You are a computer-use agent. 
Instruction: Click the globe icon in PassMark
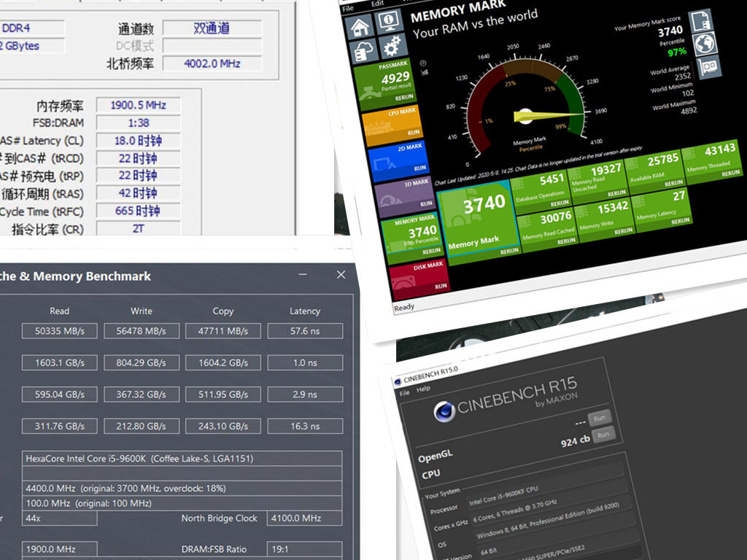pyautogui.click(x=705, y=43)
